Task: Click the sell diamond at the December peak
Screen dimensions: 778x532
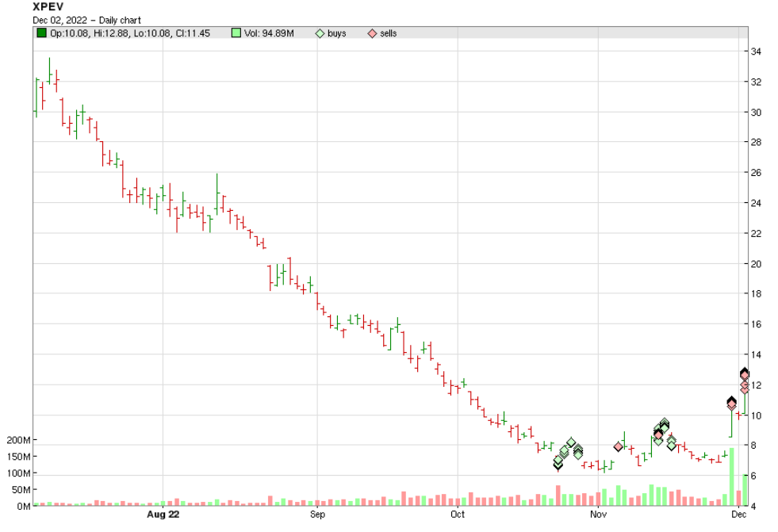Action: click(744, 373)
